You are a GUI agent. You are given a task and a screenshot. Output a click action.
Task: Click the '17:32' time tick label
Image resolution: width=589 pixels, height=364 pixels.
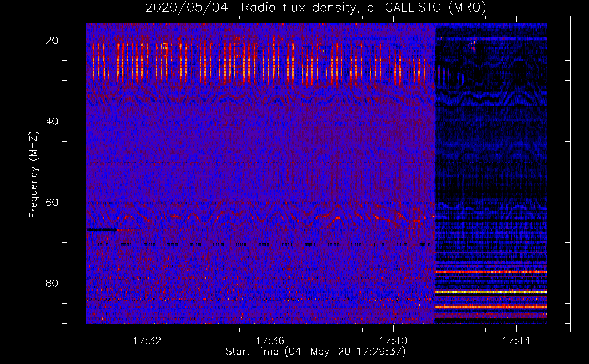pyautogui.click(x=147, y=341)
